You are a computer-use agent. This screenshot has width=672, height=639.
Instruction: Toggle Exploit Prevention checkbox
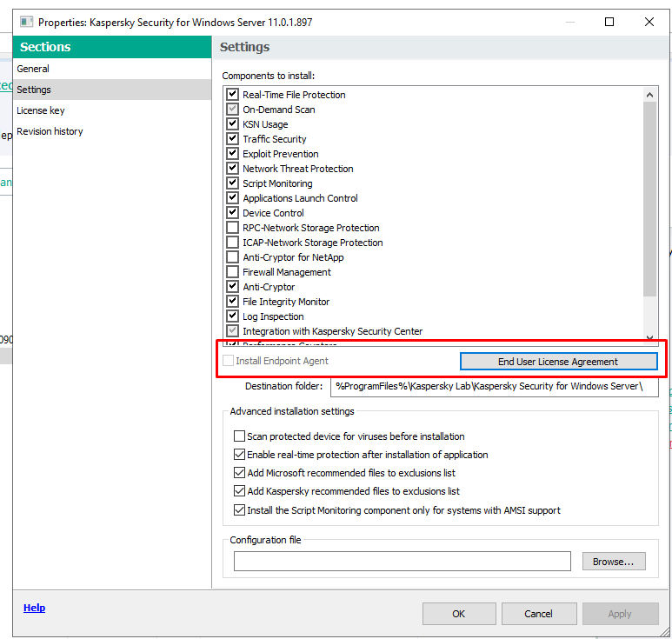click(232, 153)
